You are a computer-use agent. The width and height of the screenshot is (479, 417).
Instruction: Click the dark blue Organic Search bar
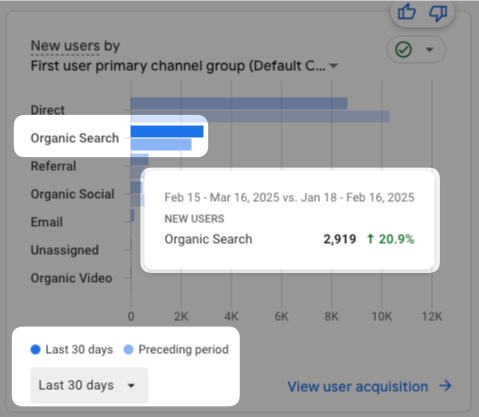click(167, 131)
